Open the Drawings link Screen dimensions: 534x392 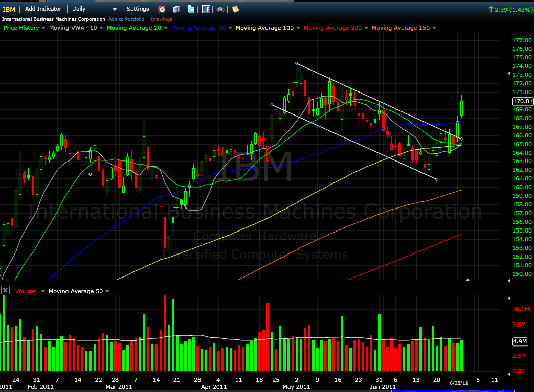(x=162, y=19)
